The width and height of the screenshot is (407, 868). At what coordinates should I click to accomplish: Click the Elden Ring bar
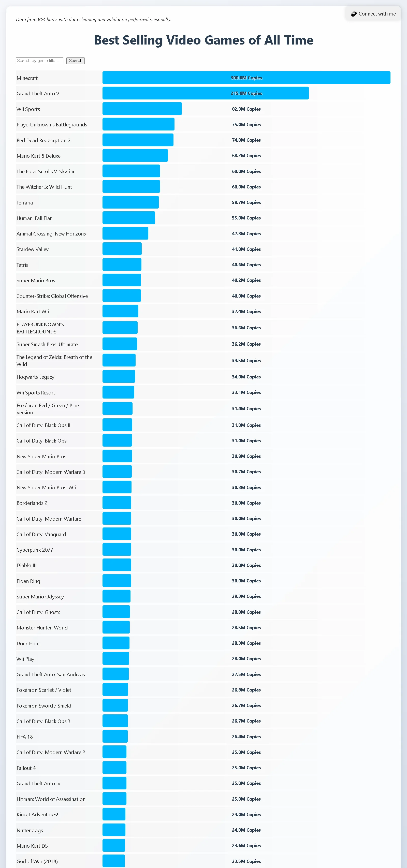pos(117,581)
